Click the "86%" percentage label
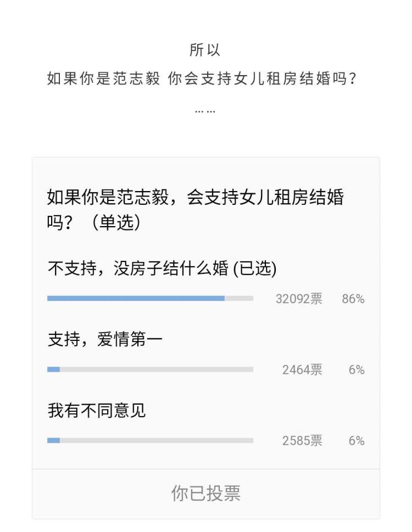The height and width of the screenshot is (532, 412). pyautogui.click(x=353, y=299)
